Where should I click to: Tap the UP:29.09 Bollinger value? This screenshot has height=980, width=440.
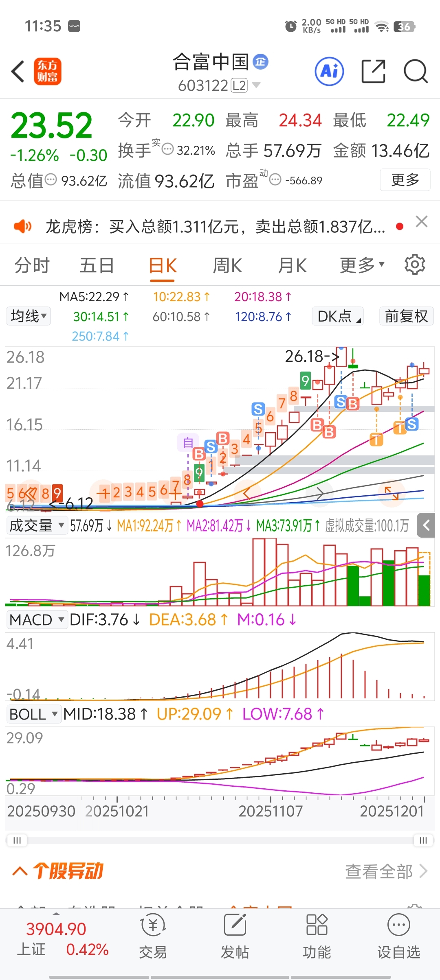(x=195, y=714)
